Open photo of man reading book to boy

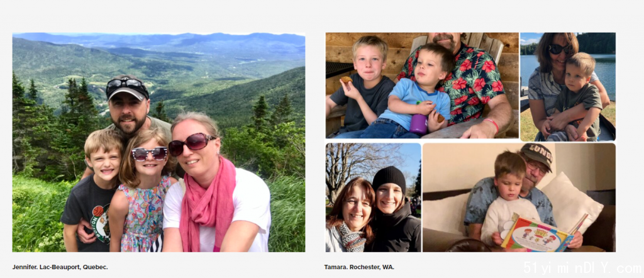click(519, 197)
